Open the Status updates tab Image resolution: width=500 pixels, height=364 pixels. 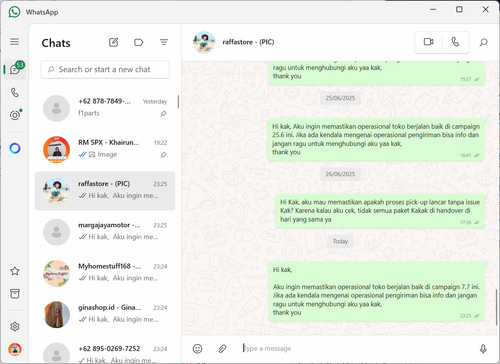[x=15, y=115]
